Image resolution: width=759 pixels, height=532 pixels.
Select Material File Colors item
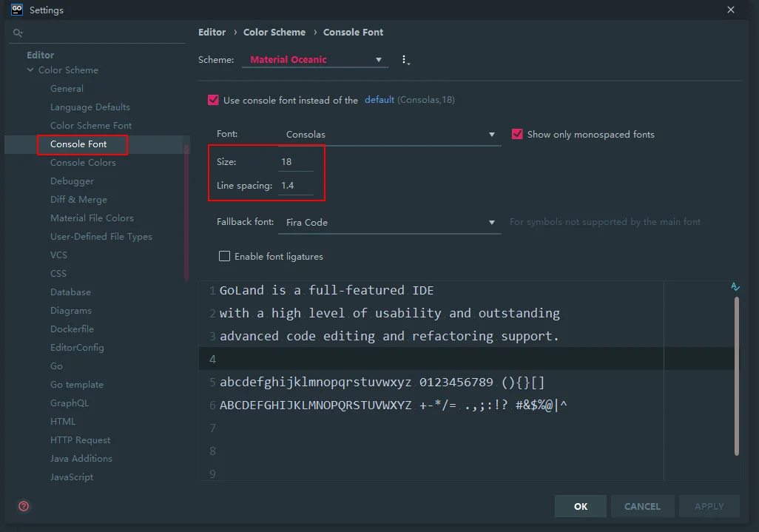[92, 218]
